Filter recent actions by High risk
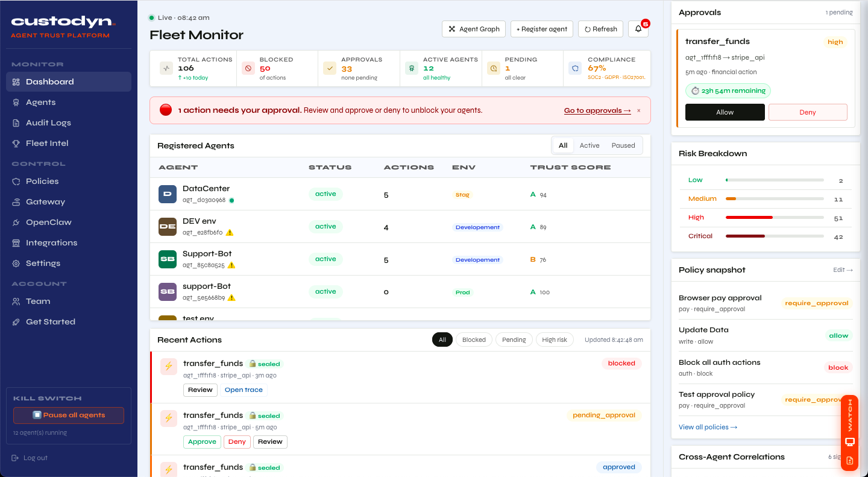Viewport: 868px width, 477px height. pyautogui.click(x=555, y=340)
